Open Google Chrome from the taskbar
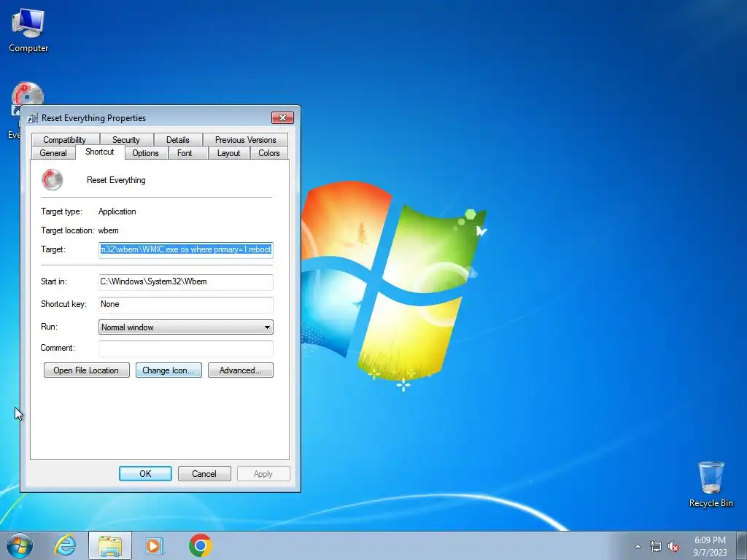747x560 pixels. click(x=200, y=545)
